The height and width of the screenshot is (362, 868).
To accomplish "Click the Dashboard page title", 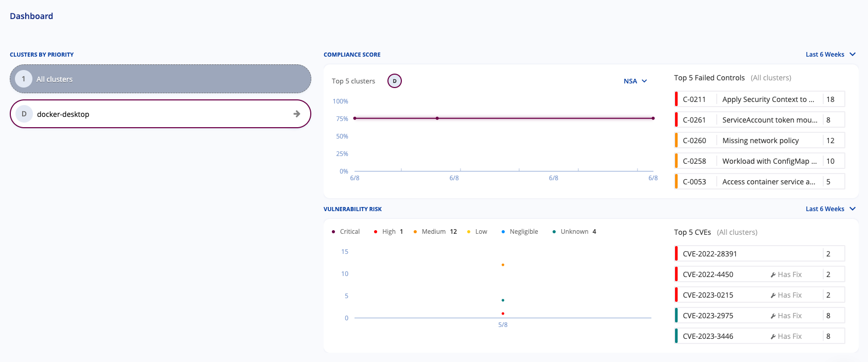I will (x=31, y=16).
